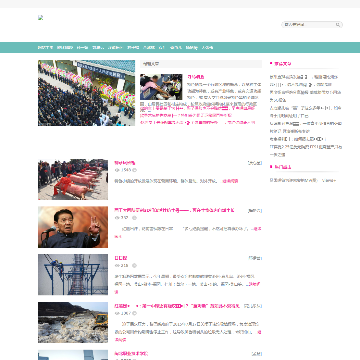Open the leftmost item in teal navigation bar
The height and width of the screenshot is (360, 360).
pos(45,48)
